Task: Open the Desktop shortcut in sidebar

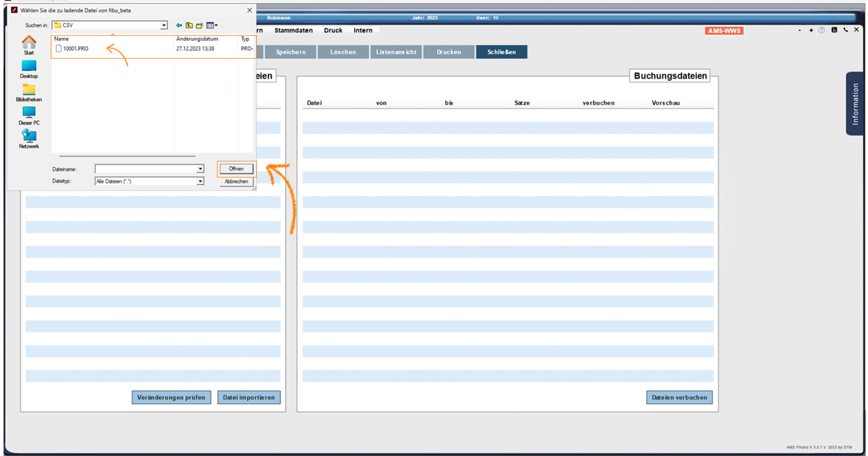Action: point(29,69)
